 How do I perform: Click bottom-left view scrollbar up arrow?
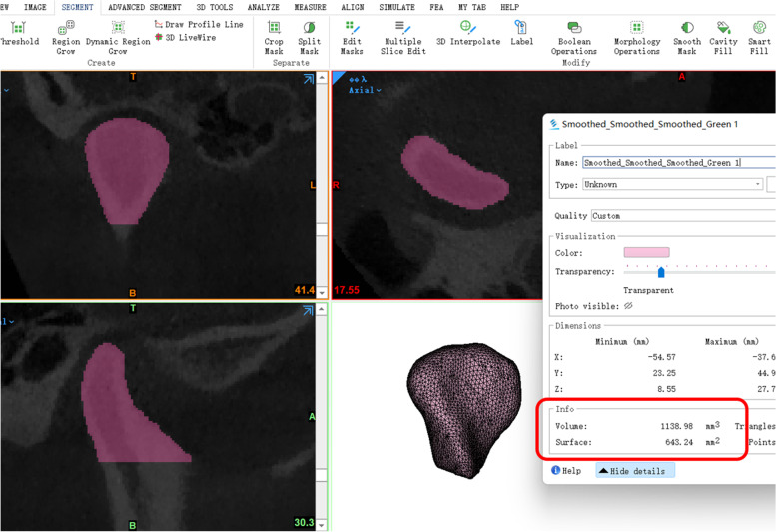coord(322,309)
